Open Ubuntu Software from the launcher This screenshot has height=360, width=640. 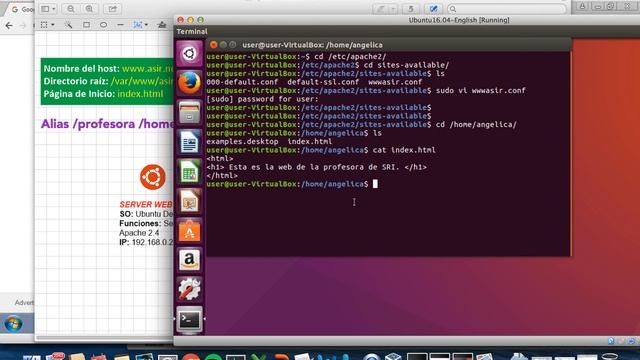point(189,231)
